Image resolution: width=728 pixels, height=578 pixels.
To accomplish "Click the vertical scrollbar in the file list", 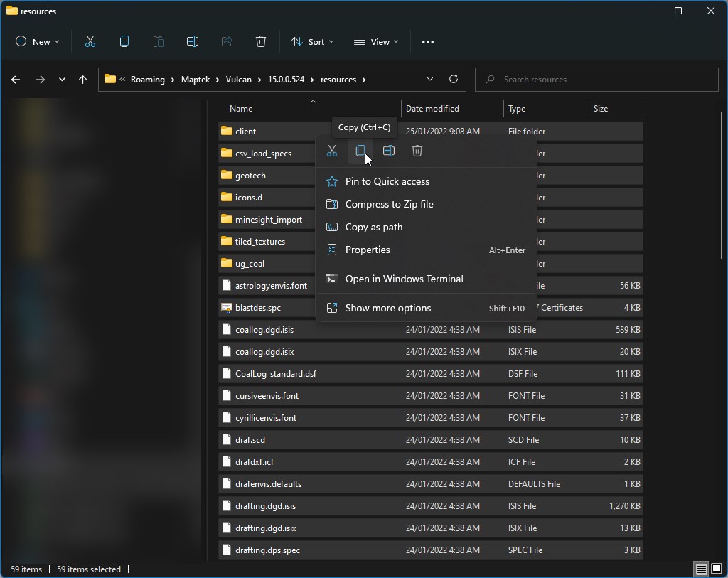I will pyautogui.click(x=722, y=185).
